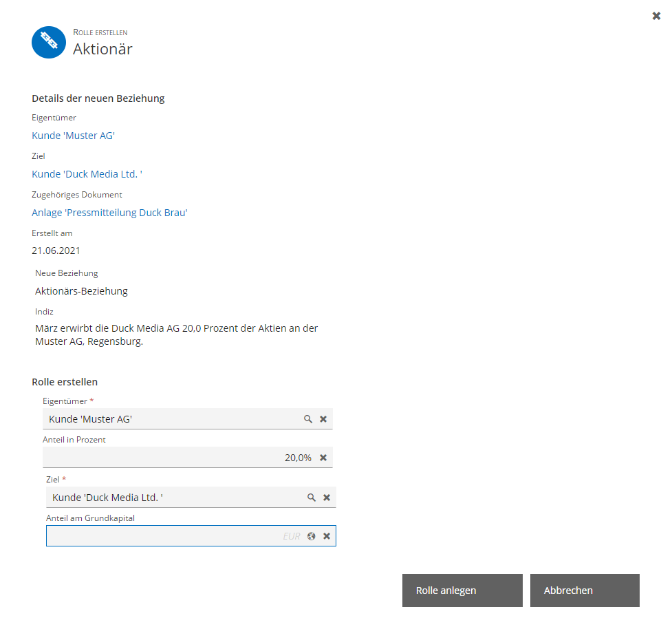Screen dimensions: 672x638
Task: Open the Eigentümer link 'Kunde Muster AG'
Action: [x=74, y=136]
